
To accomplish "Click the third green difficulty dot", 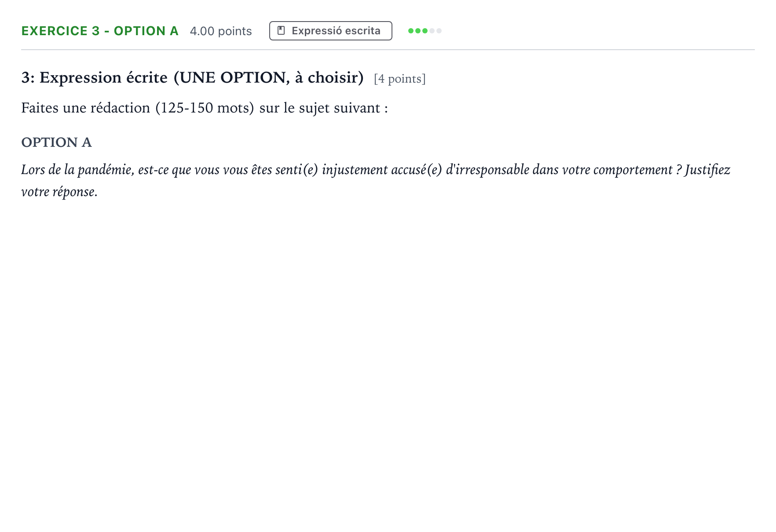I will click(425, 31).
